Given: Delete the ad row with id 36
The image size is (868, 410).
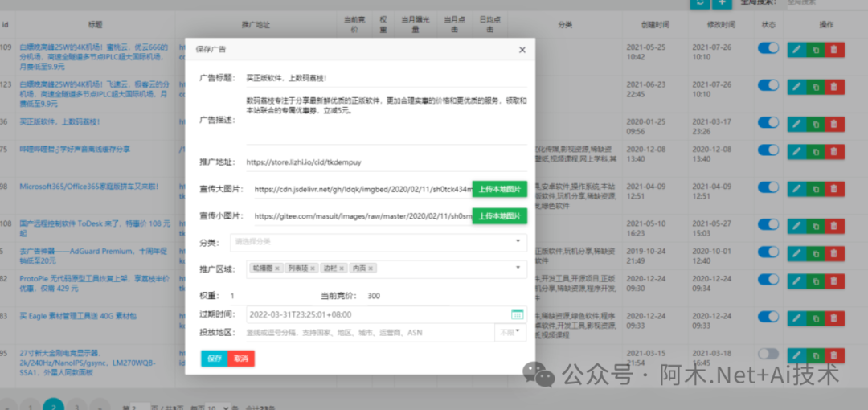Looking at the screenshot, I should (835, 124).
